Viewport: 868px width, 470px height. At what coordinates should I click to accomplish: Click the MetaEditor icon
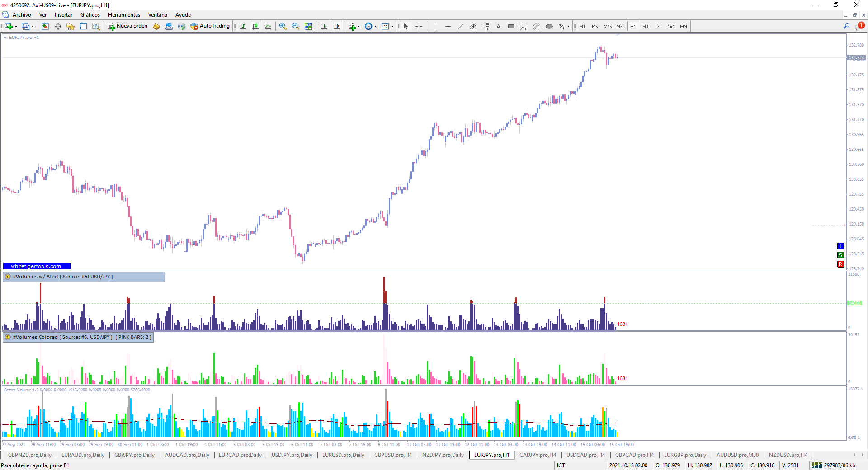pyautogui.click(x=156, y=26)
